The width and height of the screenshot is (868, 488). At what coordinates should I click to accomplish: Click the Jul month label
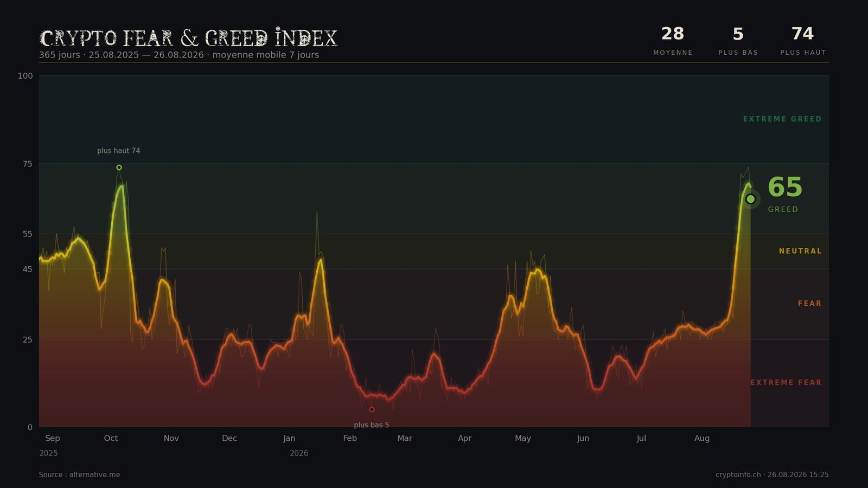641,438
